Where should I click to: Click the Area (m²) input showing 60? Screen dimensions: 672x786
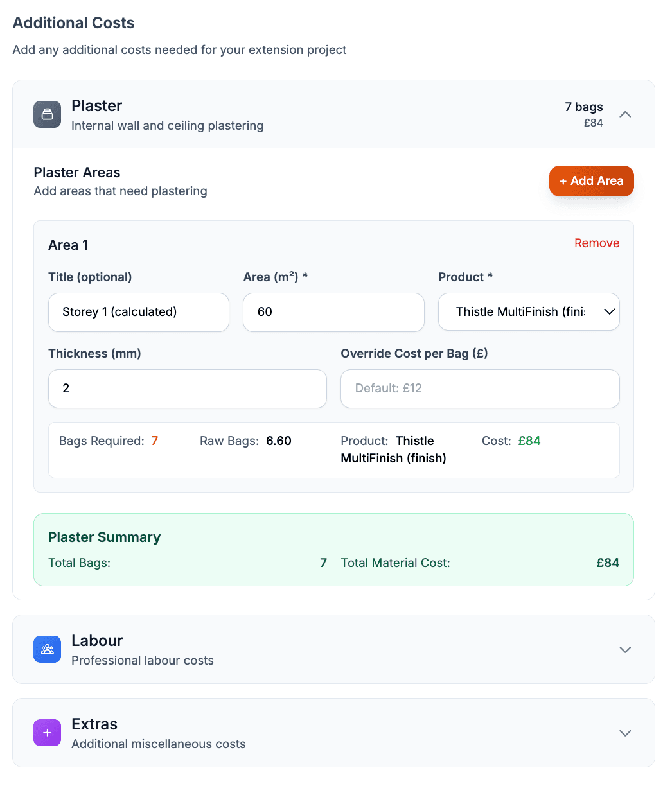pos(333,312)
